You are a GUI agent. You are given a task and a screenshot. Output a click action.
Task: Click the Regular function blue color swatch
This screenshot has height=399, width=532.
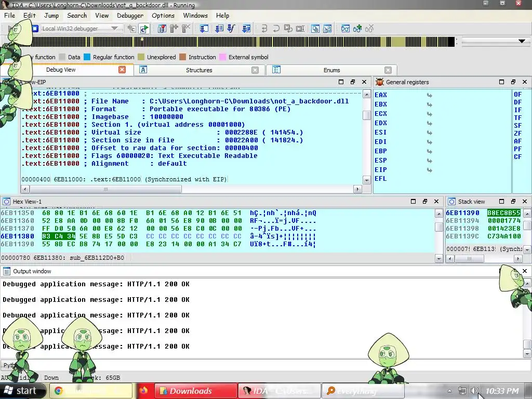click(87, 57)
